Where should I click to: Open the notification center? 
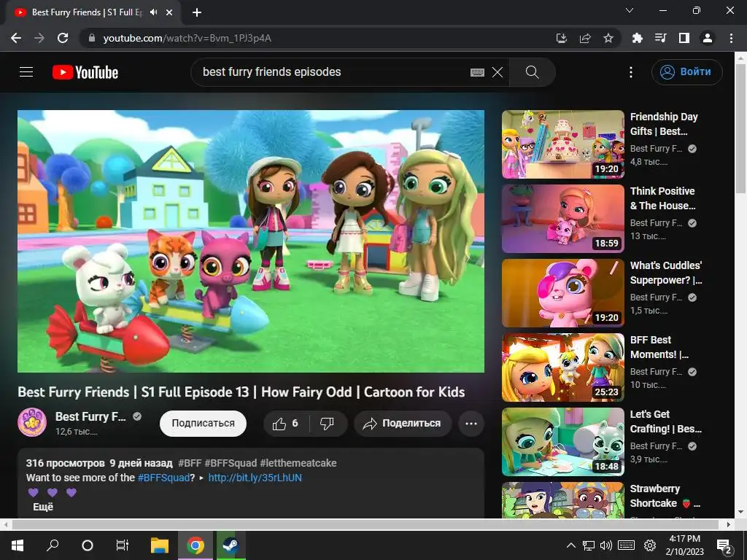(724, 545)
